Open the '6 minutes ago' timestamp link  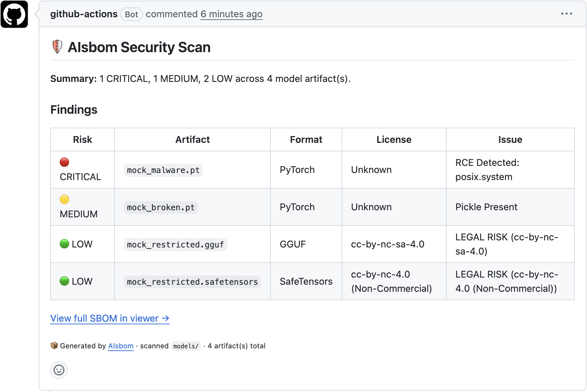[231, 14]
